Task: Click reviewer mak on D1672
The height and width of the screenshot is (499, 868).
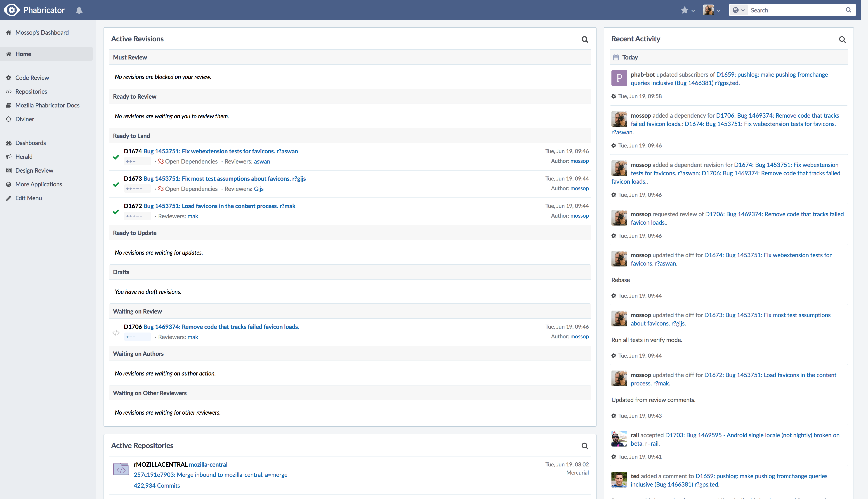Action: 193,216
